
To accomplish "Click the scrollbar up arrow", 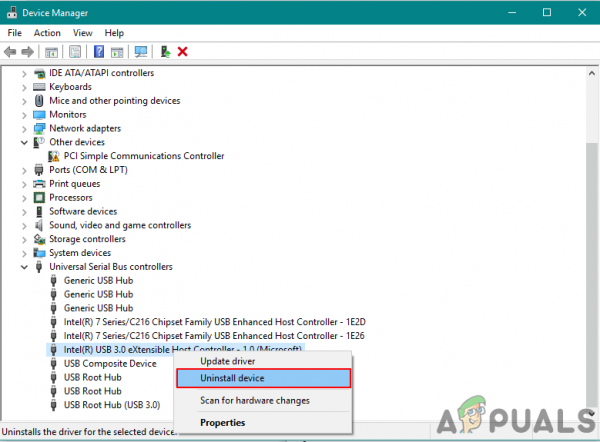I will tap(592, 73).
